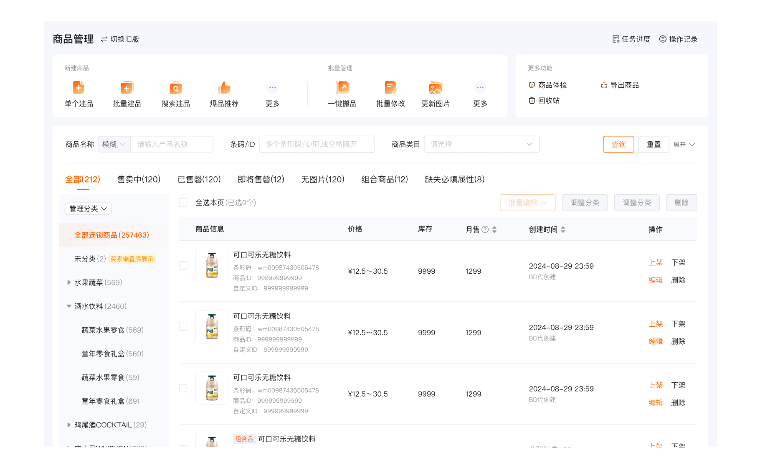Select the 童年零食礼盒(89) subcategory
The height and width of the screenshot is (468, 760).
[111, 401]
